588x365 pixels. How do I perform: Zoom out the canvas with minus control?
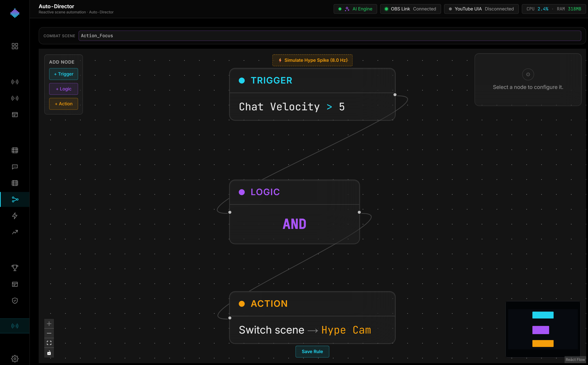49,333
